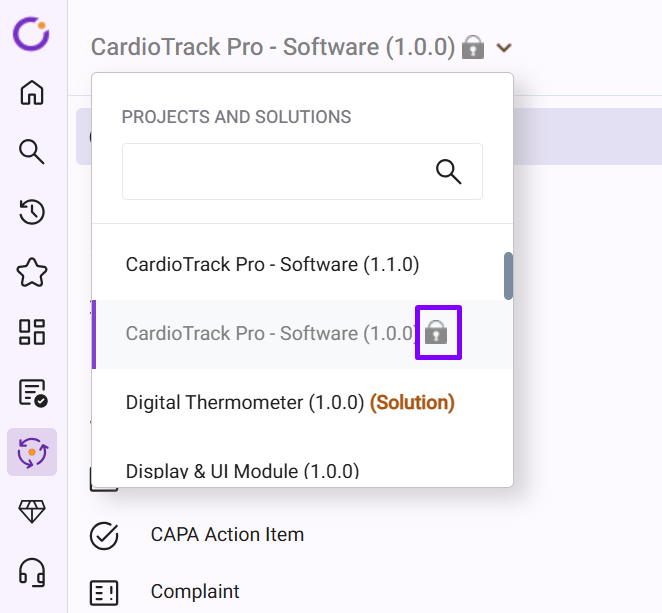
Task: Open the dashboard grid icon
Action: point(32,332)
